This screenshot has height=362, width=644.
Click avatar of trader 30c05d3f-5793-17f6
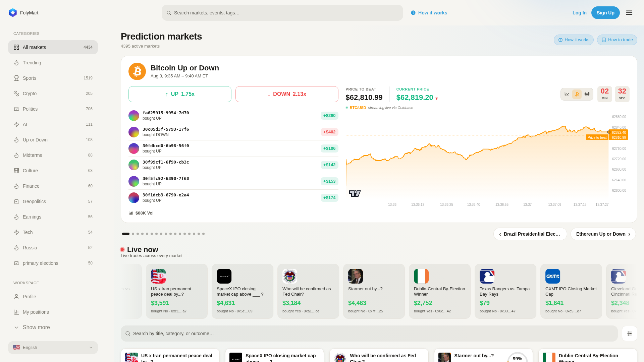click(134, 132)
